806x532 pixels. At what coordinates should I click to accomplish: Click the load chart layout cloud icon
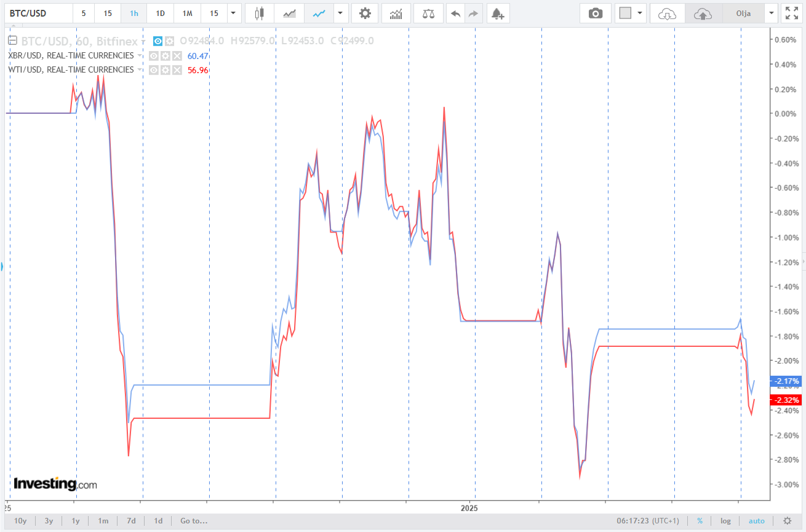click(x=667, y=13)
